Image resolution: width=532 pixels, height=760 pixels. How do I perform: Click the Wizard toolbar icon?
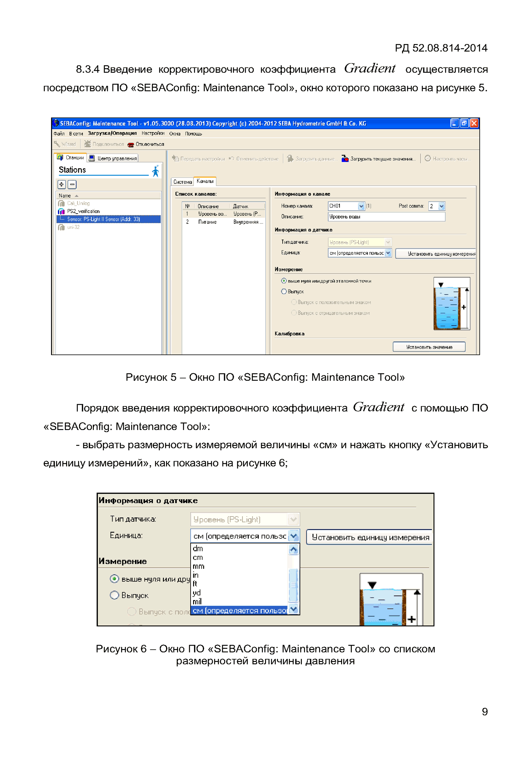pyautogui.click(x=57, y=144)
